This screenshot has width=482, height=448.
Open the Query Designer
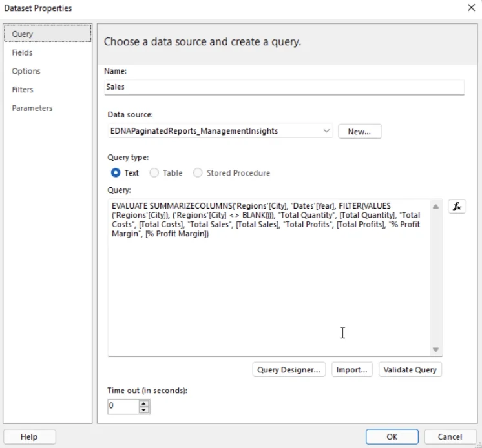[289, 370]
